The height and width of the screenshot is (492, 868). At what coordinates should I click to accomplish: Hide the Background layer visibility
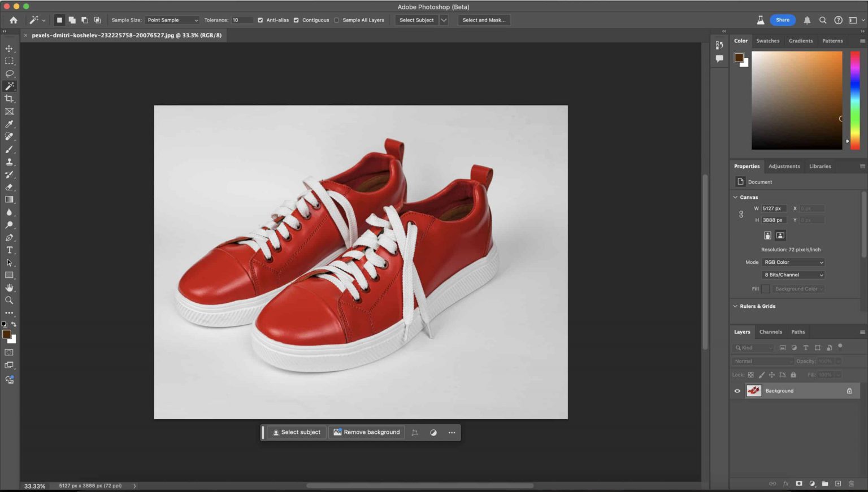(x=737, y=390)
